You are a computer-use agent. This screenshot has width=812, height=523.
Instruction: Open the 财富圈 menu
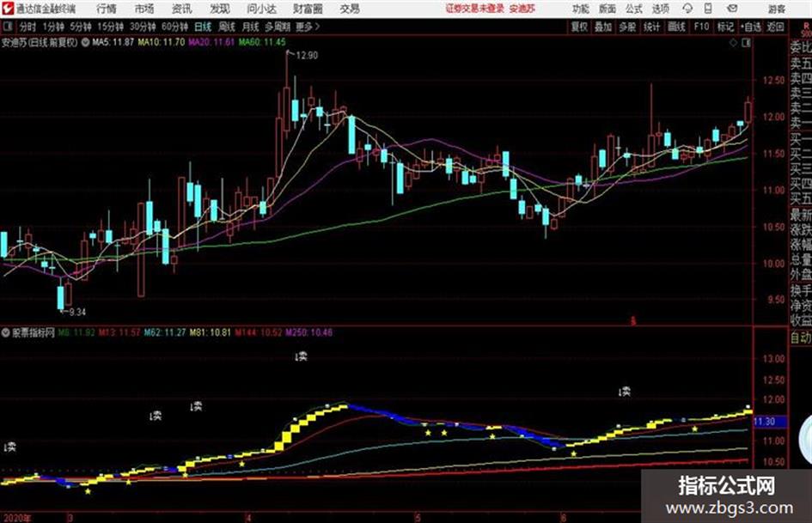[308, 9]
